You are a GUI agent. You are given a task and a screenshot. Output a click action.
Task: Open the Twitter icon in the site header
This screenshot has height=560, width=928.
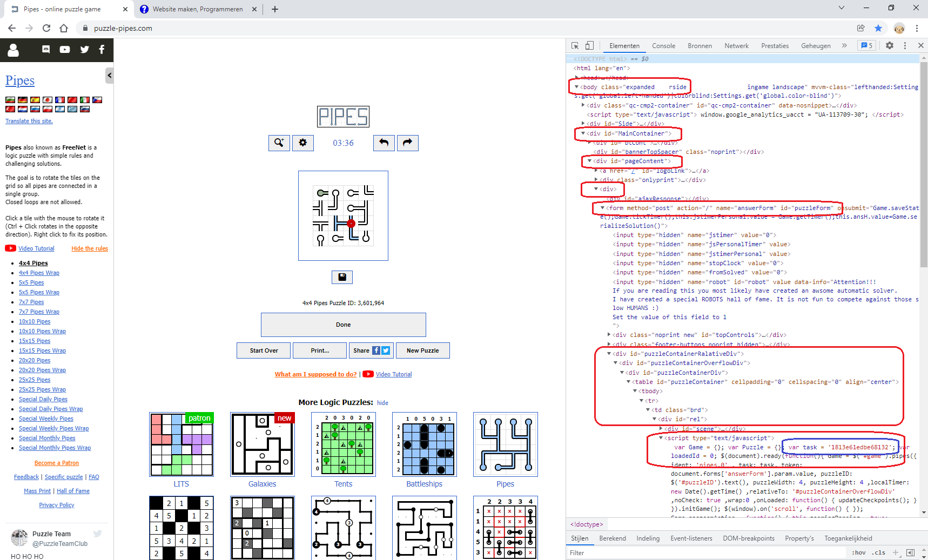point(84,49)
